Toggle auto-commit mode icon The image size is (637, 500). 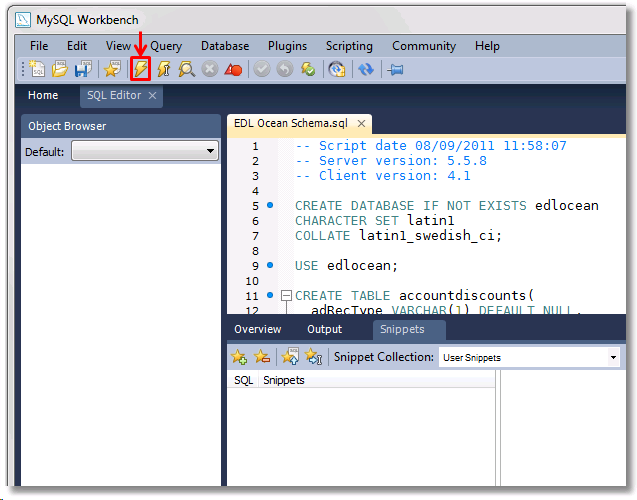[x=308, y=69]
